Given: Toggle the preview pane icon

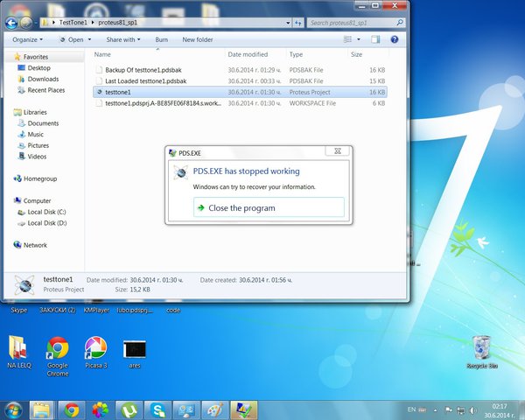Looking at the screenshot, I should pyautogui.click(x=375, y=39).
